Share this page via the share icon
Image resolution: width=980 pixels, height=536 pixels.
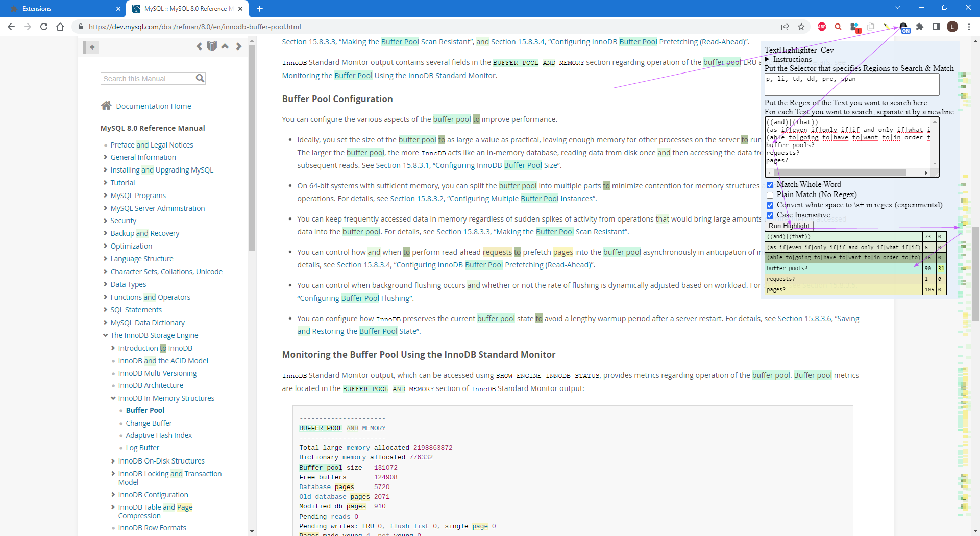(x=785, y=27)
